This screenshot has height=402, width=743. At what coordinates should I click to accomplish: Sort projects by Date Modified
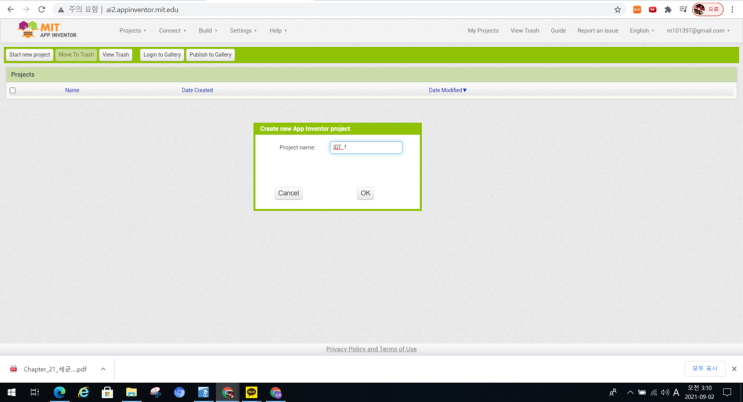coord(447,90)
